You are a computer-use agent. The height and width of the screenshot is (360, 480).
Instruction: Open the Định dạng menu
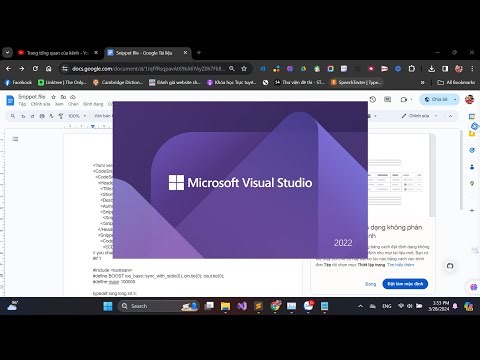93,104
